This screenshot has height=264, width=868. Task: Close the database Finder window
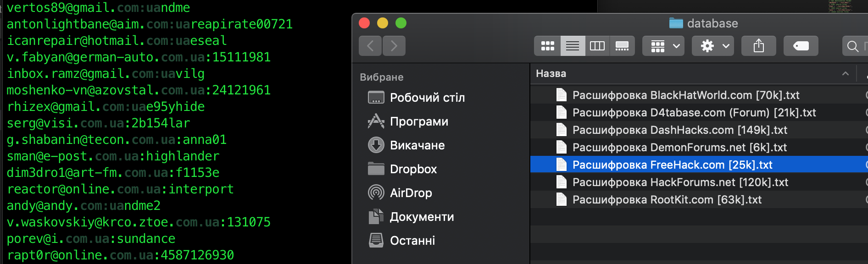pos(364,23)
